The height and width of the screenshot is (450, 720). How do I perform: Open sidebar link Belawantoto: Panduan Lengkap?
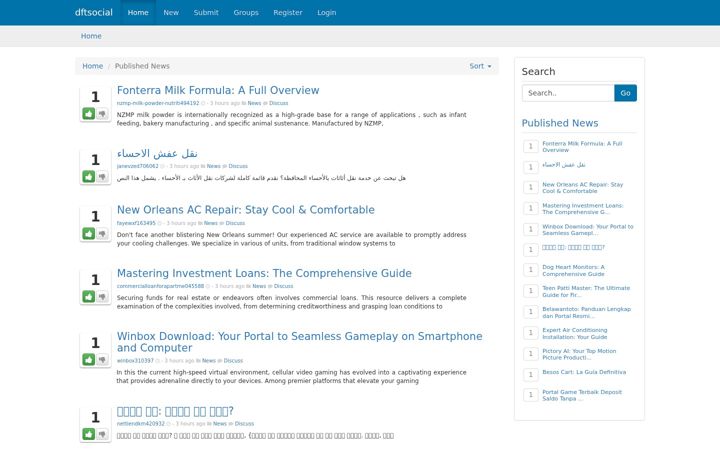pyautogui.click(x=586, y=312)
